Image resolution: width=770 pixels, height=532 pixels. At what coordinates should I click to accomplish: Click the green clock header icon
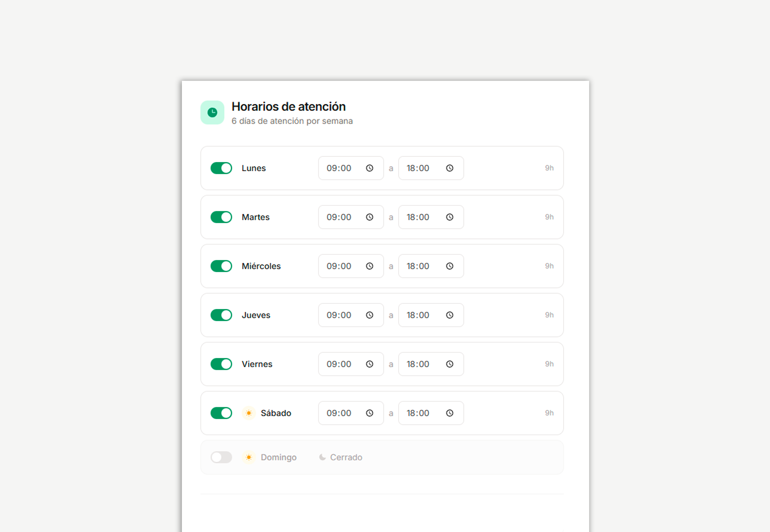212,113
